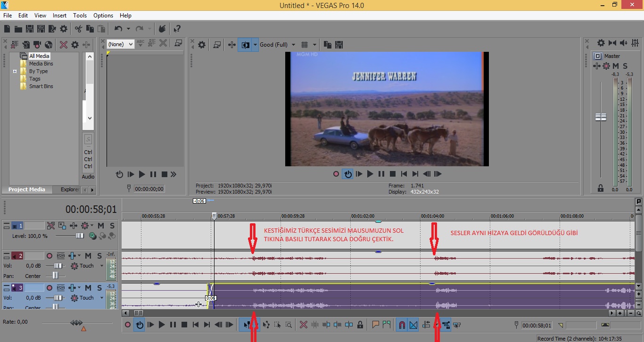Select Media Bins in the media tree

pyautogui.click(x=41, y=64)
